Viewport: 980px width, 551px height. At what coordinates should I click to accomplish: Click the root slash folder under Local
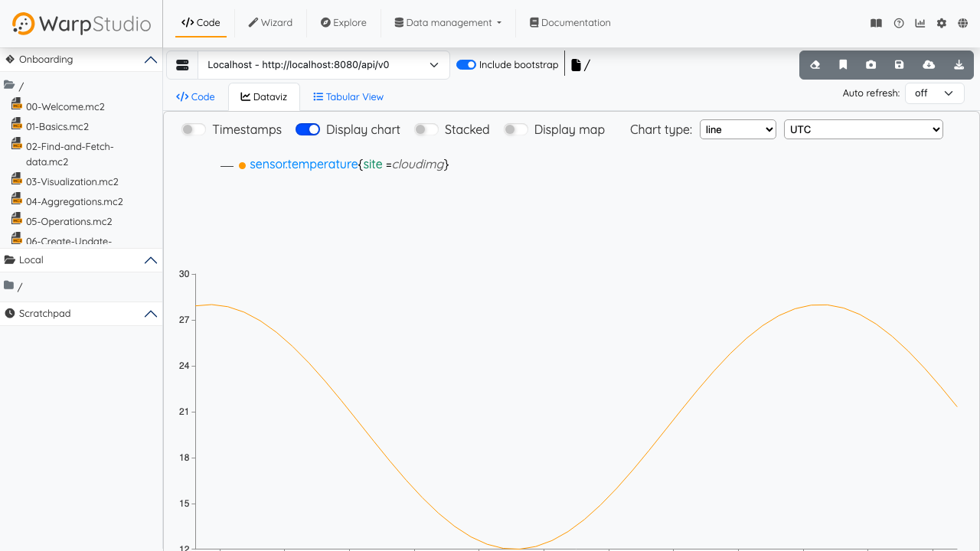point(20,287)
